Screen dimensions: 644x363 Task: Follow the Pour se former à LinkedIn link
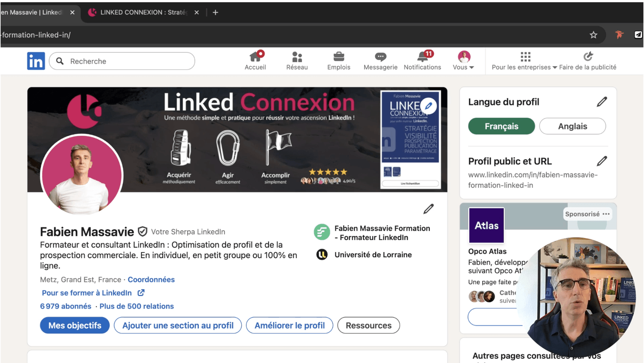coord(87,293)
